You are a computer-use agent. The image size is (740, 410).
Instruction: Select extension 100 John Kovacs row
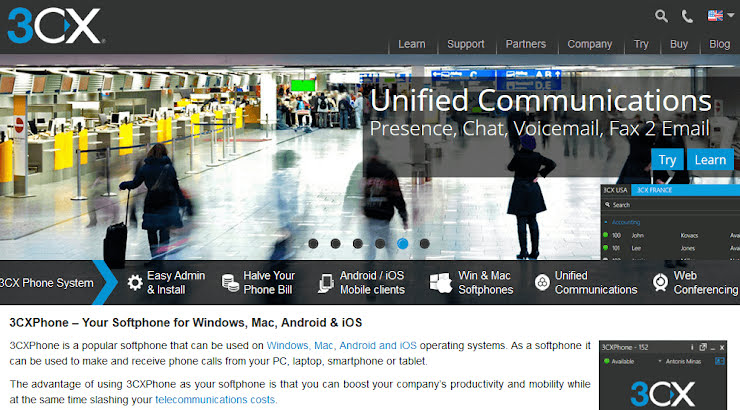(x=671, y=235)
